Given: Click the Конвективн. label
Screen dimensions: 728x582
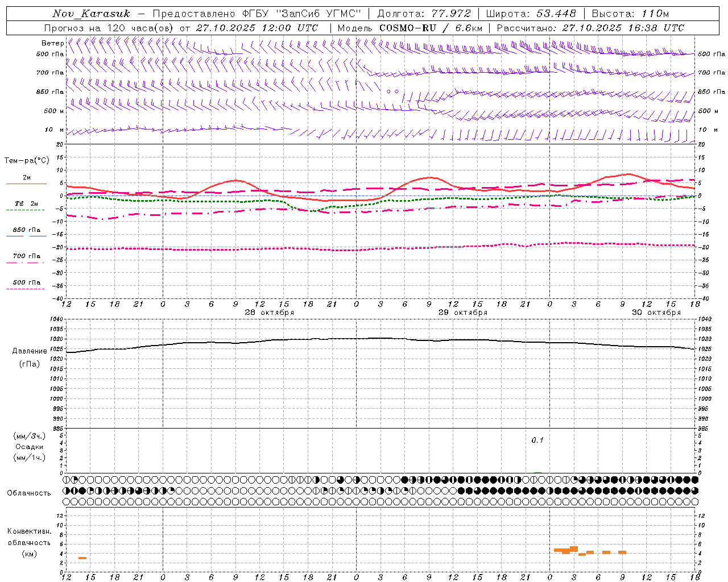Looking at the screenshot, I should [30, 531].
